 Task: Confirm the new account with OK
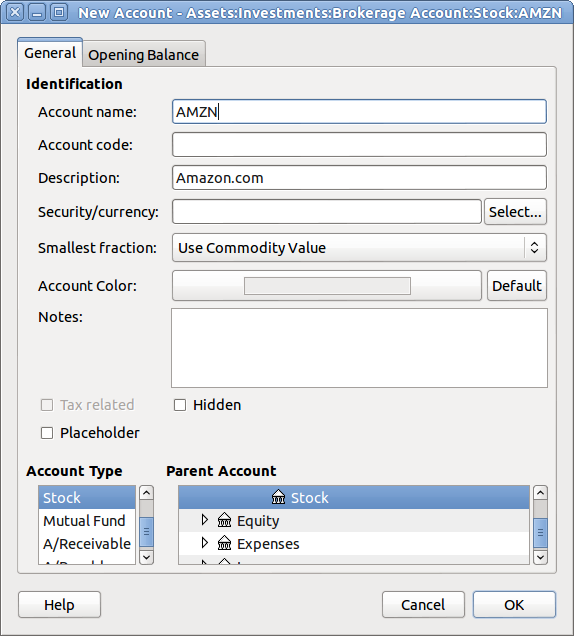[514, 604]
